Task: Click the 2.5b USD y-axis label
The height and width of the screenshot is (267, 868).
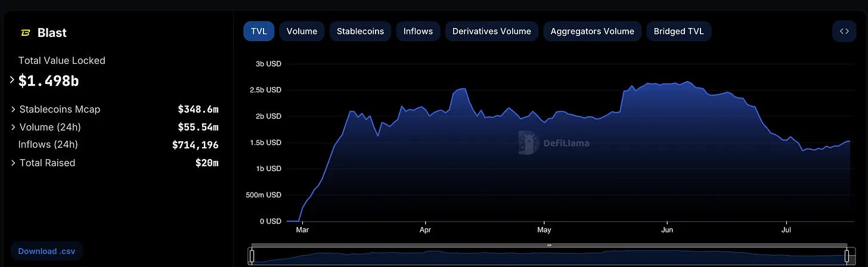Action: tap(265, 90)
